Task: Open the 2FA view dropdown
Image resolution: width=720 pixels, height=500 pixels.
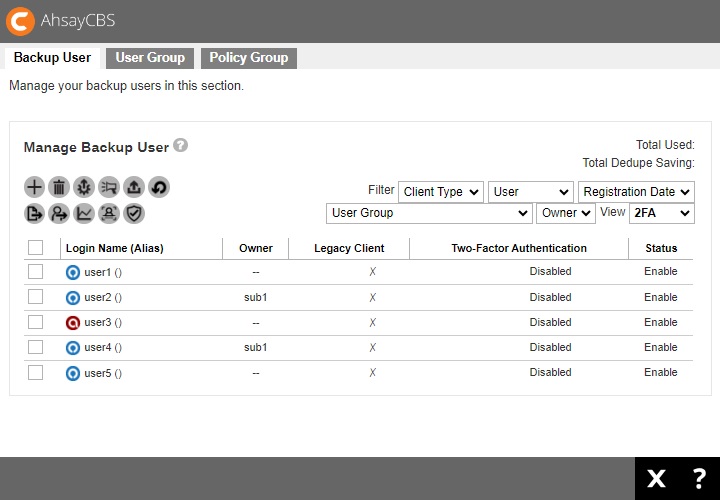Action: [661, 213]
